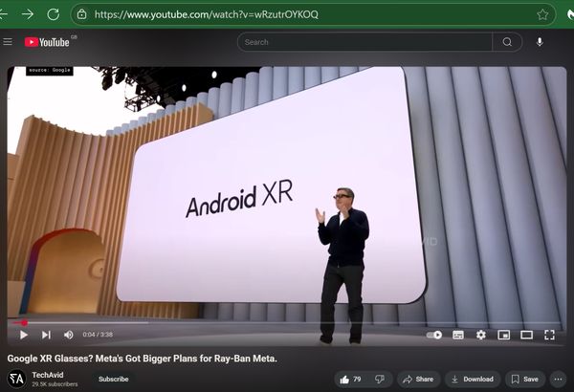This screenshot has height=392, width=574.
Task: Reload the page with the refresh icon
Action: point(53,14)
